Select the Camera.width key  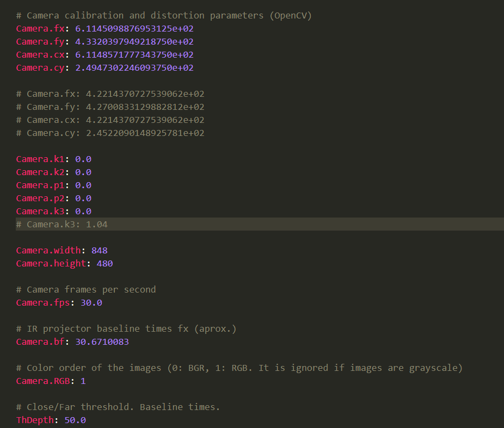coord(48,251)
